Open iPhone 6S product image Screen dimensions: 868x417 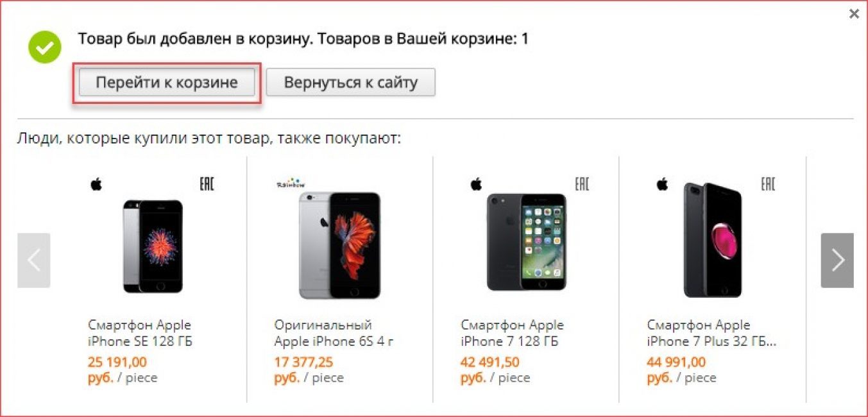[x=339, y=246]
